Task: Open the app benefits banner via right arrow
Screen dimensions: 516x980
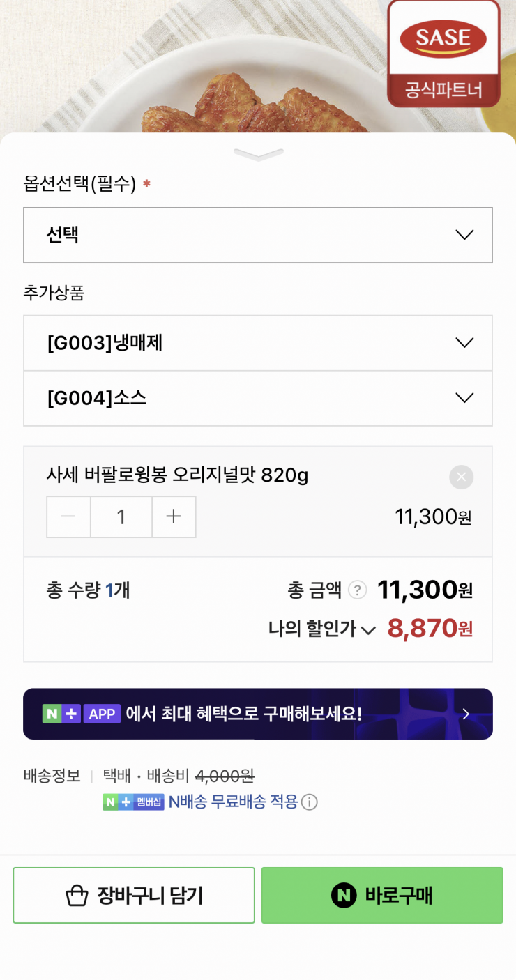Action: 466,714
